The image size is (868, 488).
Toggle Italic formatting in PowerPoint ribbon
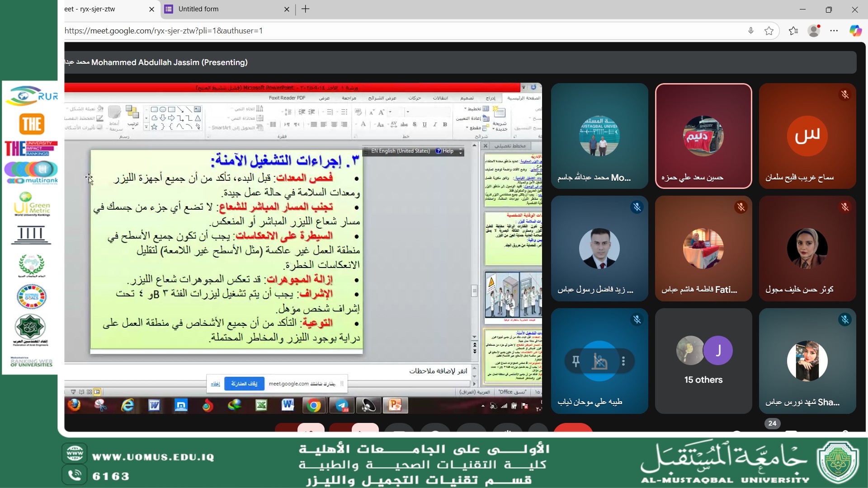(435, 125)
